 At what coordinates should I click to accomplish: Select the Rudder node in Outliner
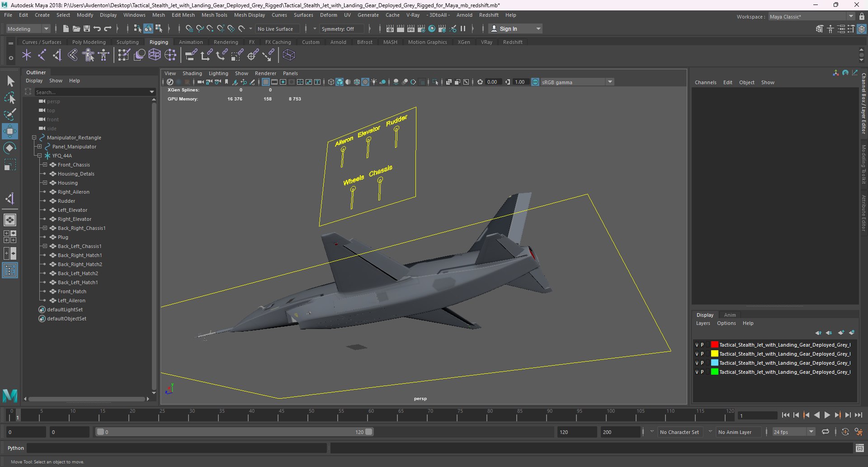coord(66,201)
